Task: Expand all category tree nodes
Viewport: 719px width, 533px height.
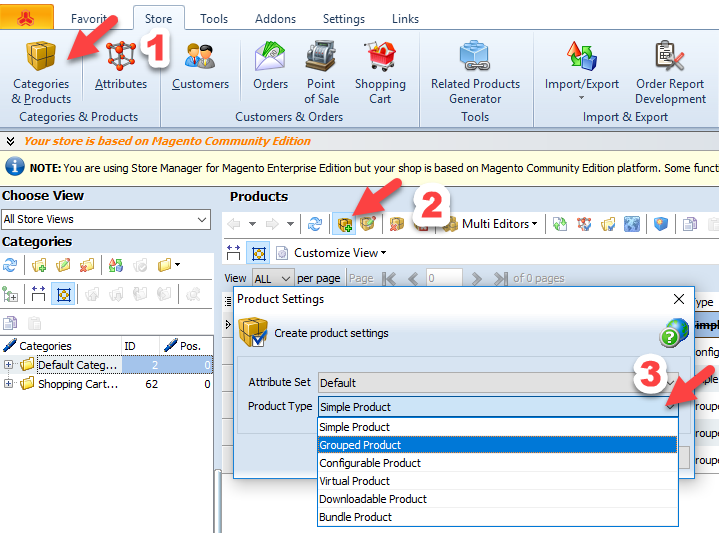Action: (10, 294)
